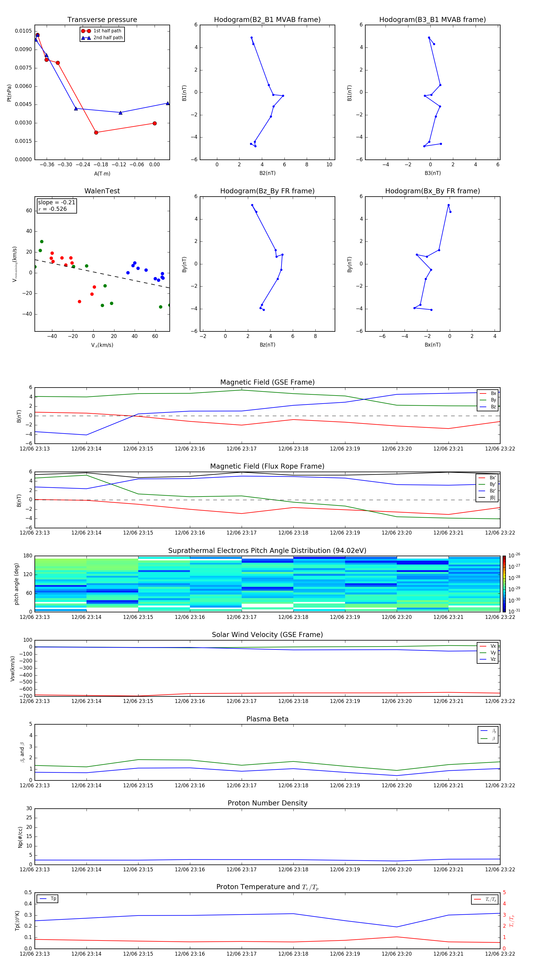This screenshot has width=535, height=980.
Task: Select the "1st half path" legend entry
Action: [x=102, y=31]
